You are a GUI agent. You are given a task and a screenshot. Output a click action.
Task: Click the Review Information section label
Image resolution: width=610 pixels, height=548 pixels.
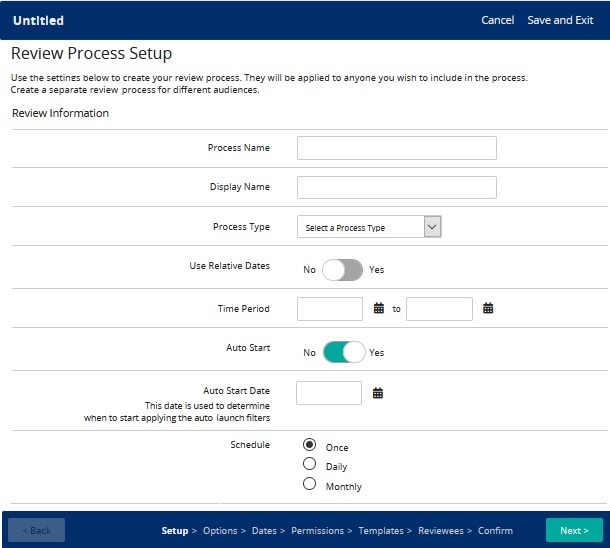coord(60,113)
